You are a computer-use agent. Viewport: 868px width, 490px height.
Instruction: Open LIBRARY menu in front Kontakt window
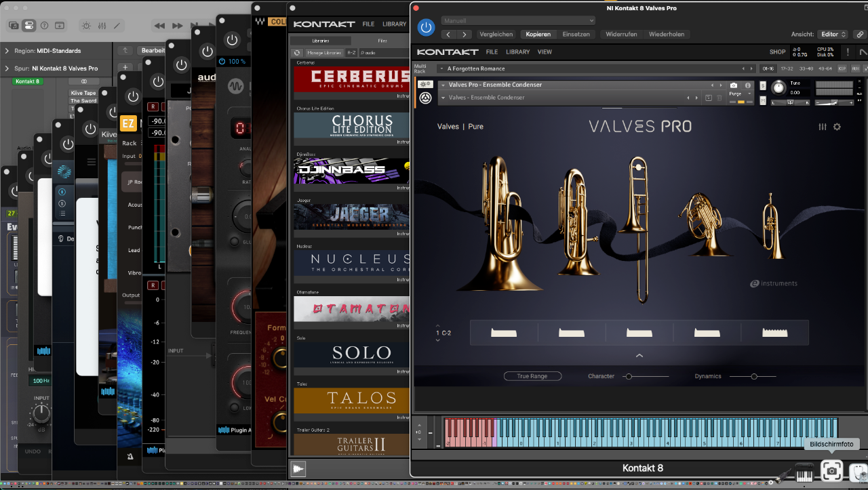click(518, 52)
